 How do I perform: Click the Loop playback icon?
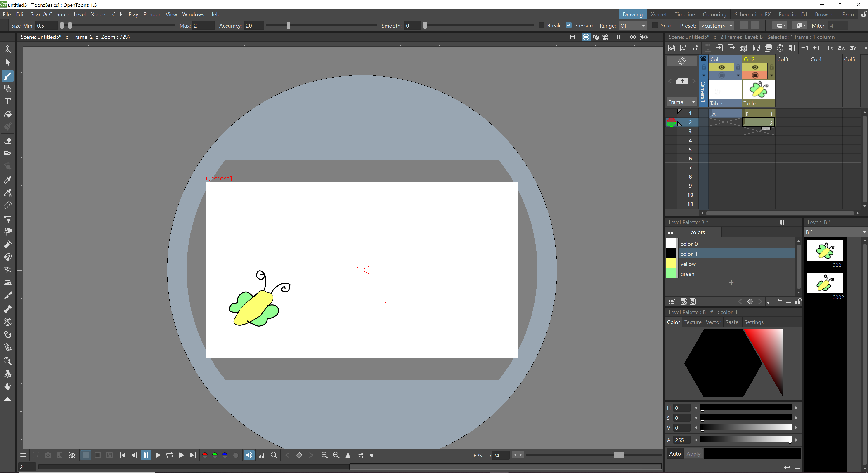click(x=170, y=455)
